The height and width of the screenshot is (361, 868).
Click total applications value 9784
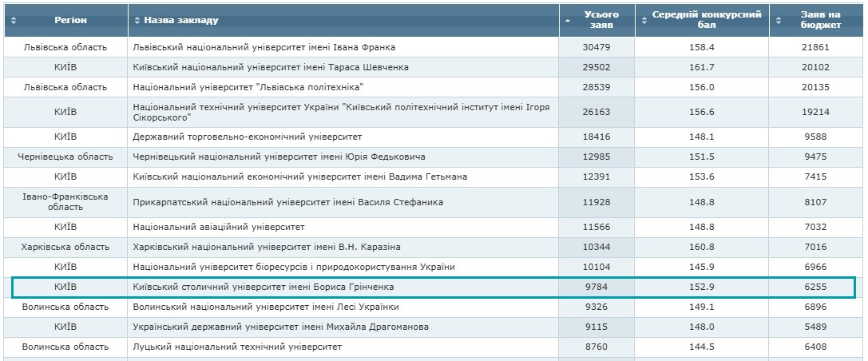click(x=597, y=287)
